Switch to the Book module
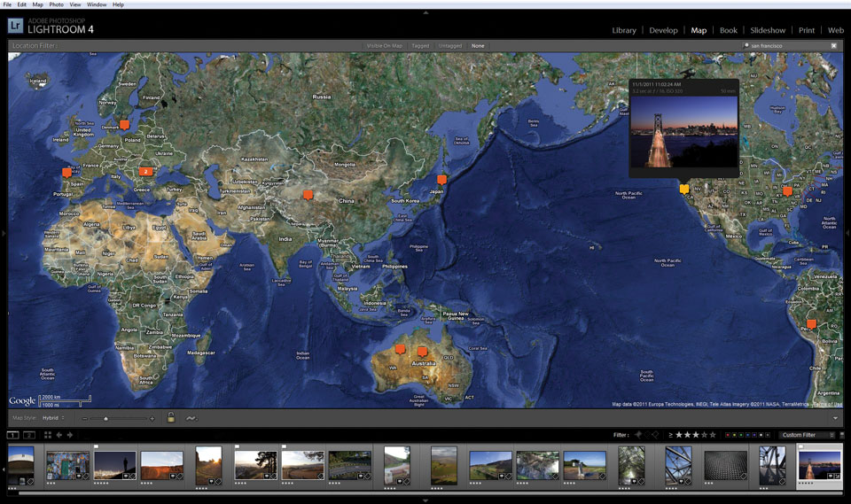Screen dimensions: 851x504 point(729,30)
